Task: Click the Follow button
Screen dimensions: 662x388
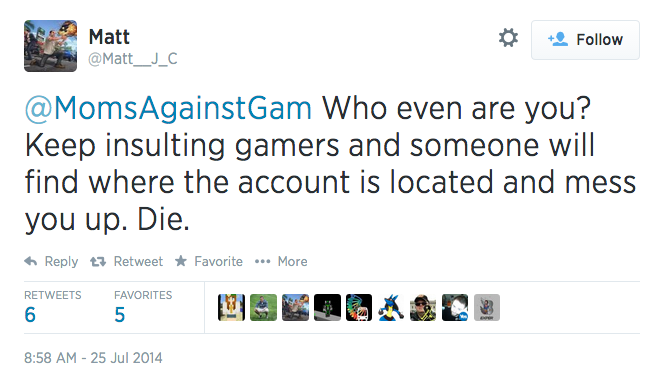Action: pyautogui.click(x=585, y=40)
